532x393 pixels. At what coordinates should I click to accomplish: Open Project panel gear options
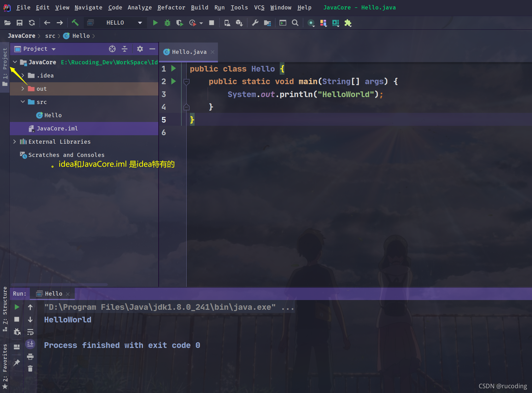point(140,49)
